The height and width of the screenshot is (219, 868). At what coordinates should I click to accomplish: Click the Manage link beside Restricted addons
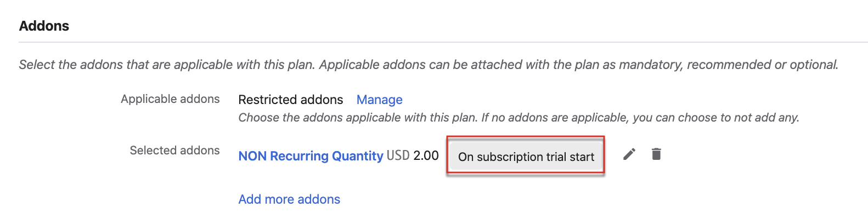(379, 100)
